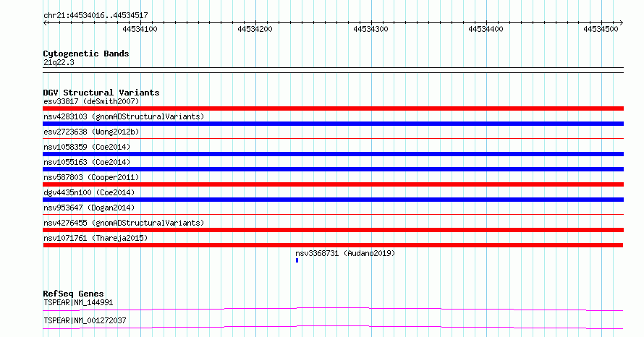
Task: Click esv2723638 (Wong2012b) variant label
Action: (x=91, y=132)
